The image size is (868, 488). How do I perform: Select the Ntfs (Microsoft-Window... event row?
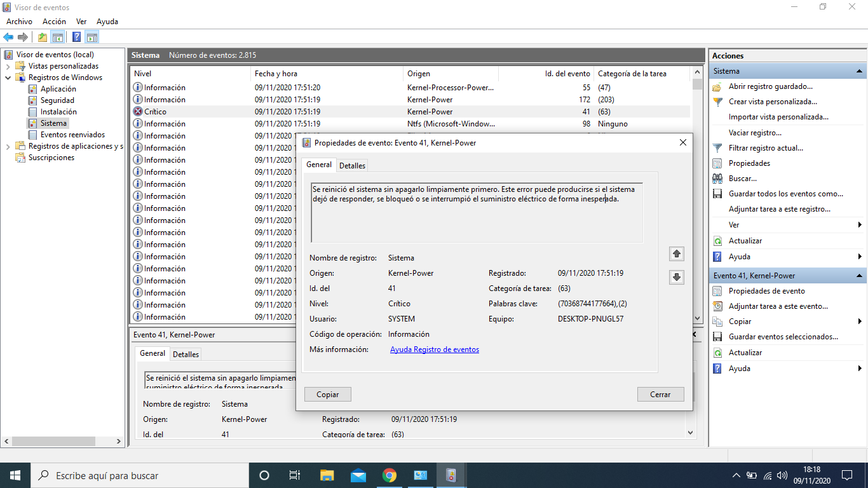[x=410, y=124]
